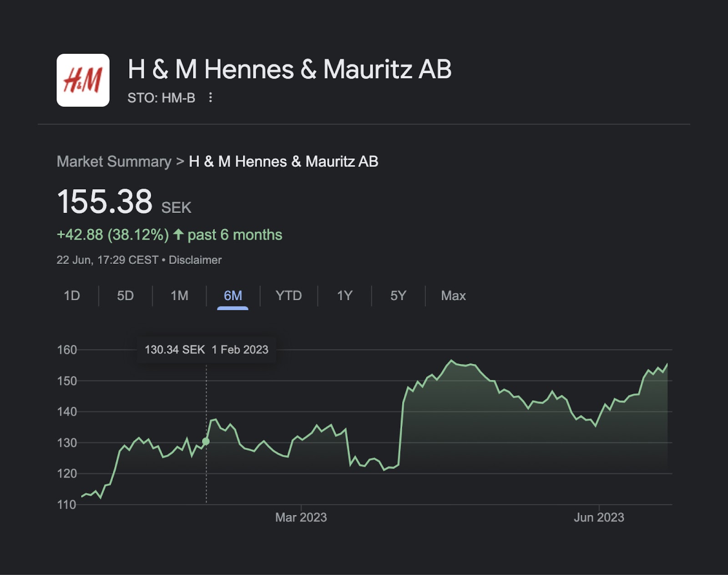Select the 6M range tab
This screenshot has height=575, width=728.
pos(233,296)
